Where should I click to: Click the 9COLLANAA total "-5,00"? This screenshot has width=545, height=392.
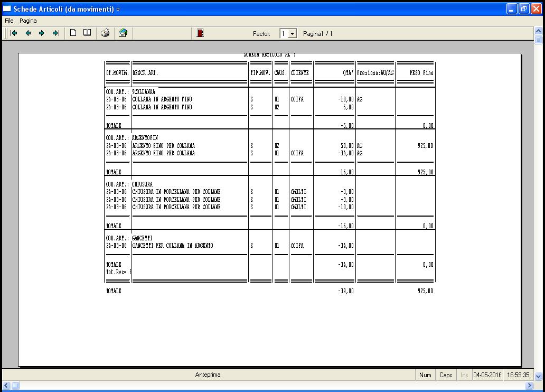click(x=347, y=126)
